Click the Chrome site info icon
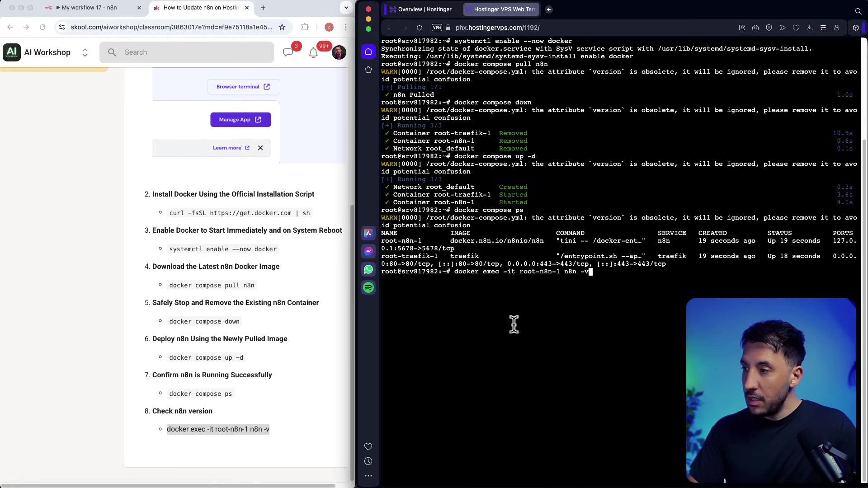Image resolution: width=868 pixels, height=488 pixels. 62,27
